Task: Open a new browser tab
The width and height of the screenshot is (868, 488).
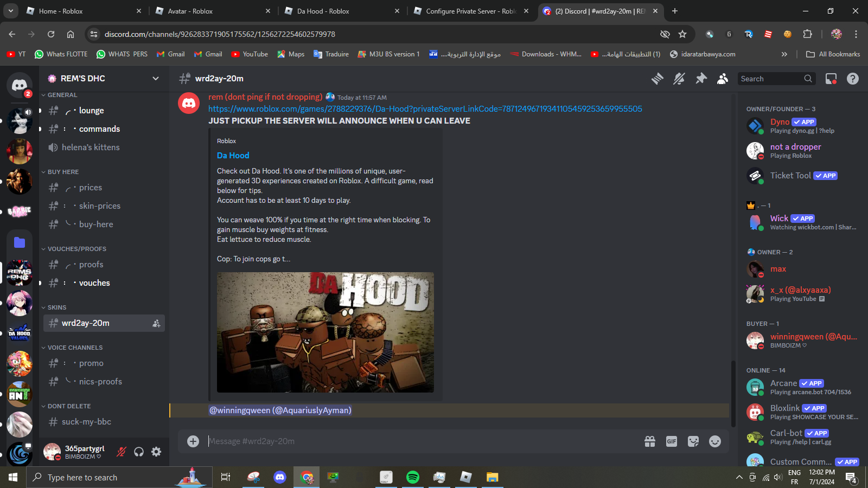Action: click(675, 11)
